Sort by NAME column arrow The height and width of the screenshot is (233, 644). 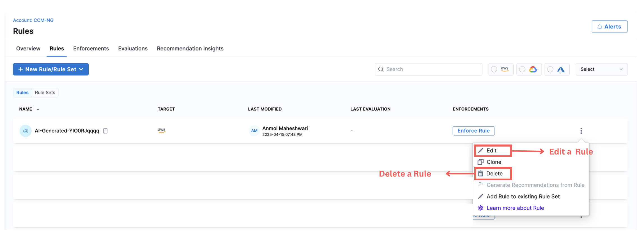tap(38, 109)
